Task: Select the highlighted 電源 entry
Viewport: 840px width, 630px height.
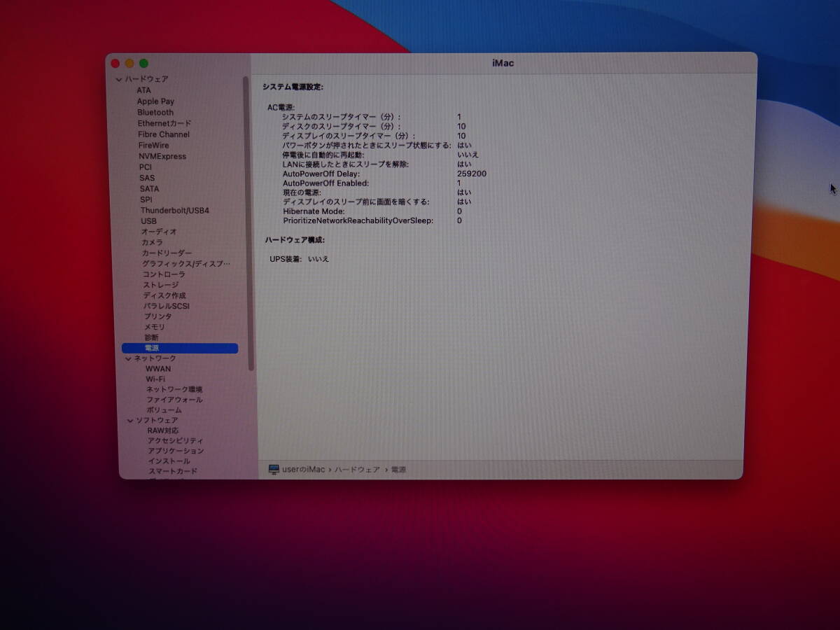Action: [x=180, y=348]
